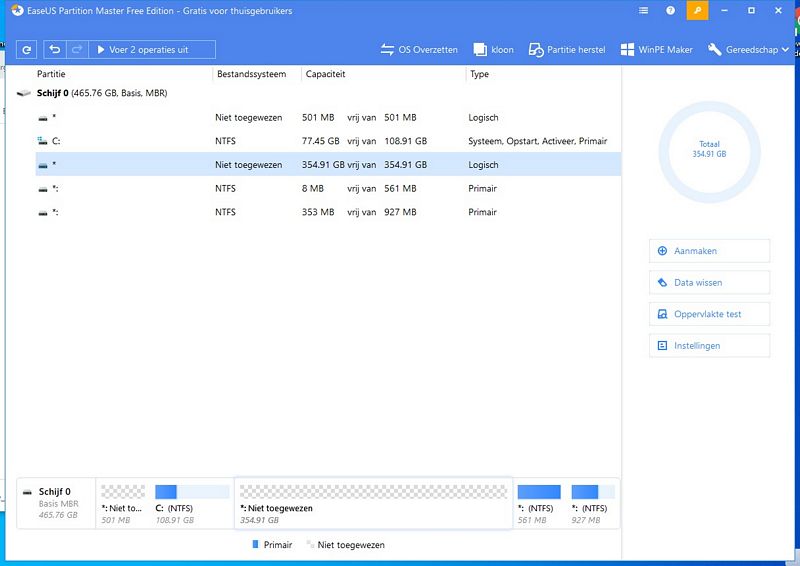Viewport: 800px width, 566px height.
Task: Select 927 MB NTFS block in disk map
Action: click(x=593, y=504)
